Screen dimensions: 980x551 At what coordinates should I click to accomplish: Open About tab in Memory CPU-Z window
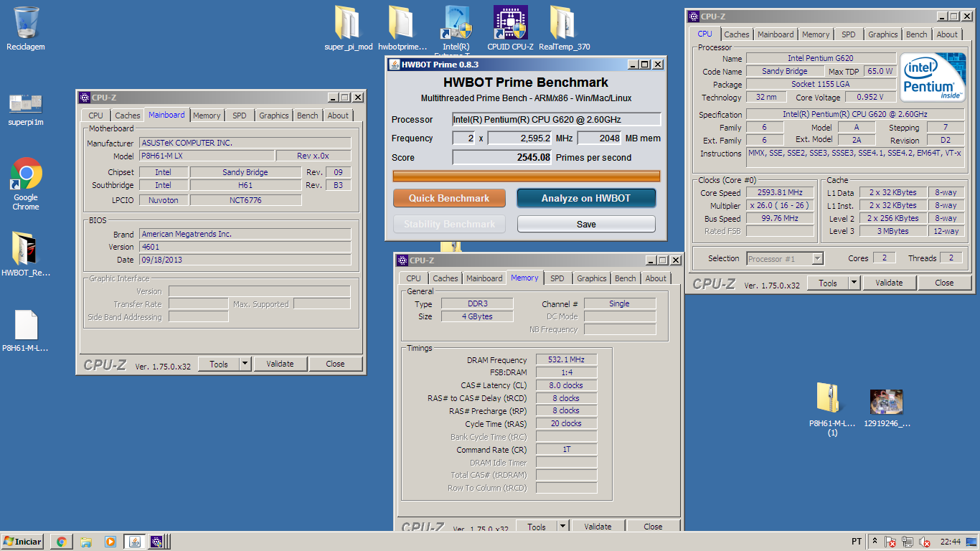point(656,278)
